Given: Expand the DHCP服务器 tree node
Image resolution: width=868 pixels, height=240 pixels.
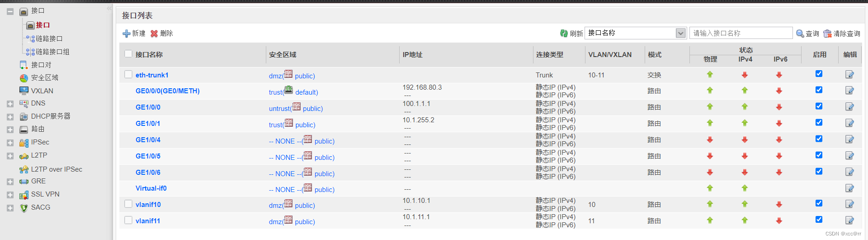Looking at the screenshot, I should pyautogui.click(x=10, y=117).
